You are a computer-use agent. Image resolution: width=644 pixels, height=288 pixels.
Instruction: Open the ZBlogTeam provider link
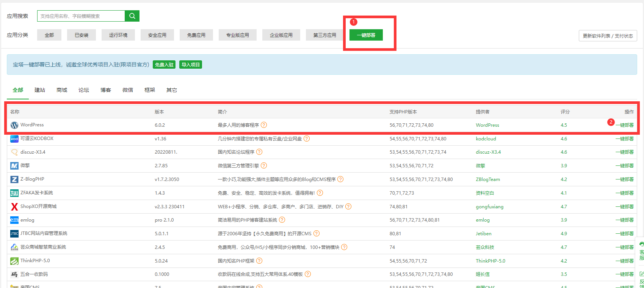click(488, 179)
